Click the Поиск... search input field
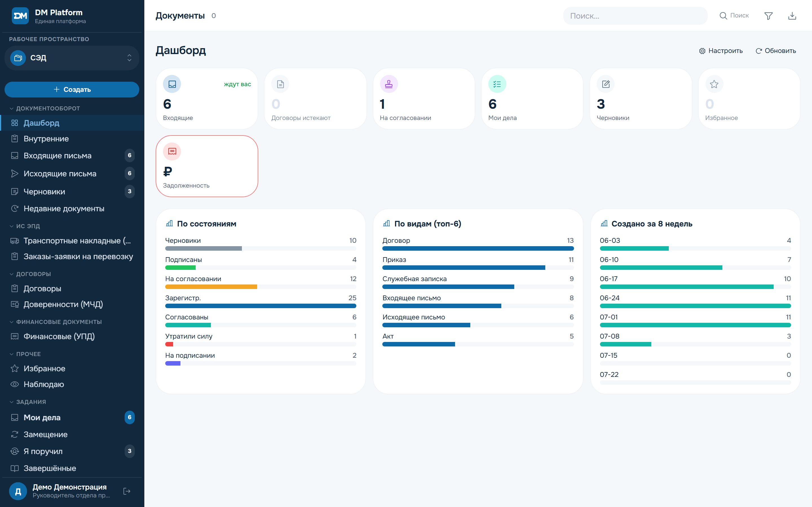The height and width of the screenshot is (507, 812). click(x=635, y=16)
